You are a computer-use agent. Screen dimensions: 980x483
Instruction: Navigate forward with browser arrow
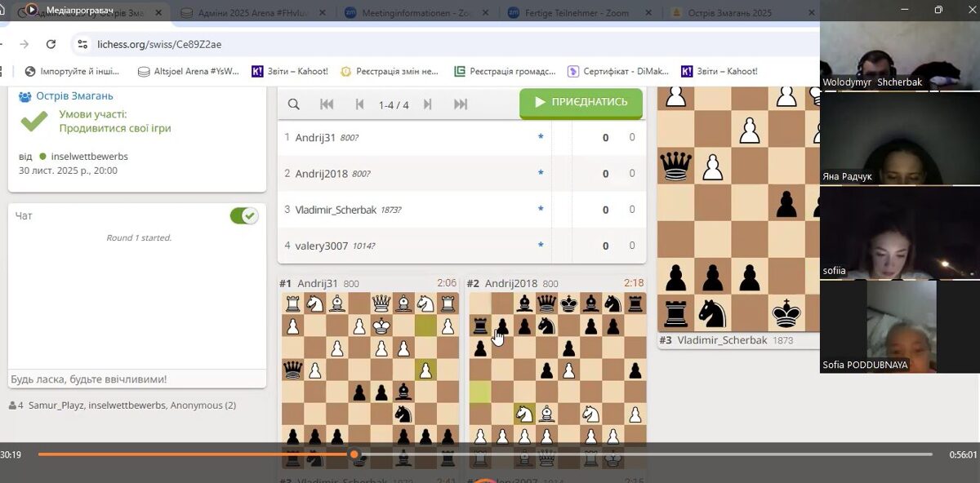pos(24,44)
